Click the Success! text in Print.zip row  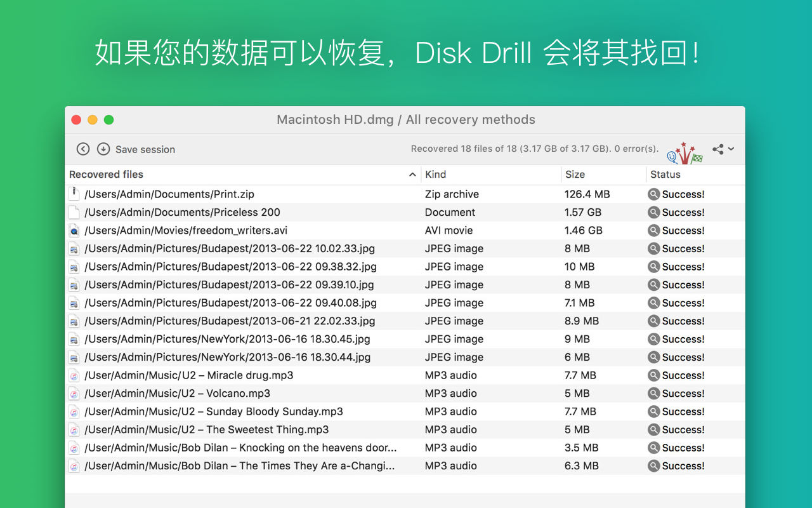pos(683,194)
